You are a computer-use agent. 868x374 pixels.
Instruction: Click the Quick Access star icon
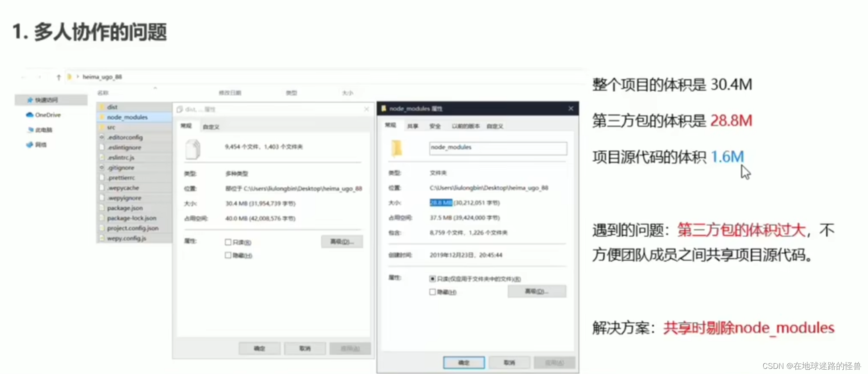[x=30, y=100]
